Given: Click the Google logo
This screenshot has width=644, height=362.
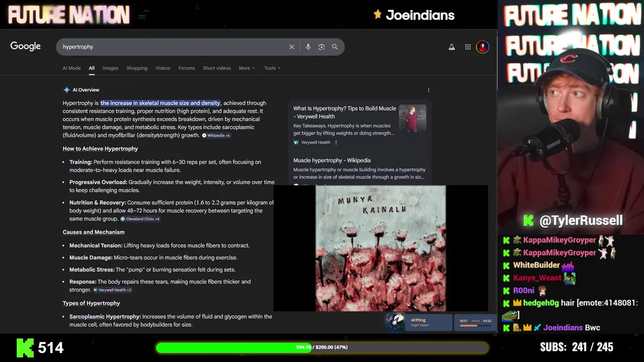Looking at the screenshot, I should coord(26,46).
